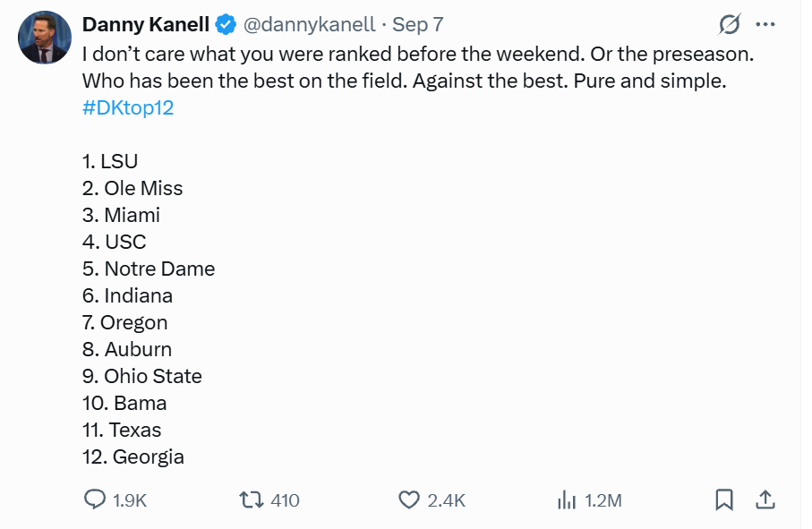Image resolution: width=812 pixels, height=529 pixels.
Task: Click the 1.9K replies count
Action: tap(130, 500)
